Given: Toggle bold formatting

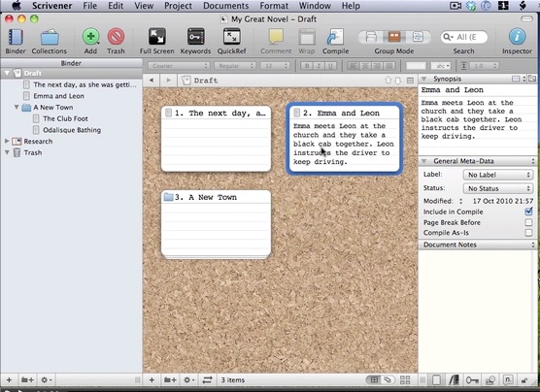Looking at the screenshot, I should (307, 66).
